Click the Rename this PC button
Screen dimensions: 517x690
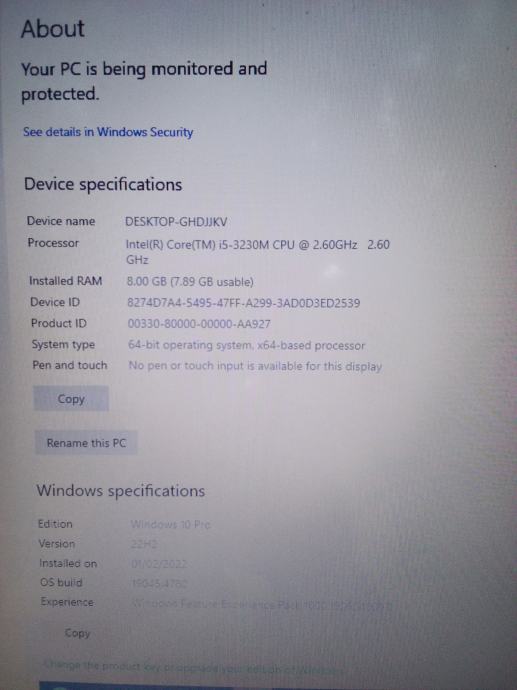[86, 443]
